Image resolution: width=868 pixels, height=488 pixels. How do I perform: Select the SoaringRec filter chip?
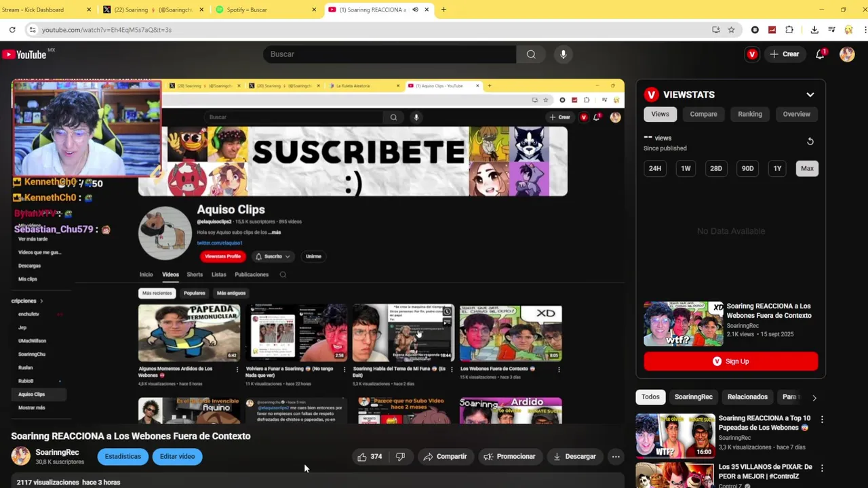pyautogui.click(x=693, y=397)
